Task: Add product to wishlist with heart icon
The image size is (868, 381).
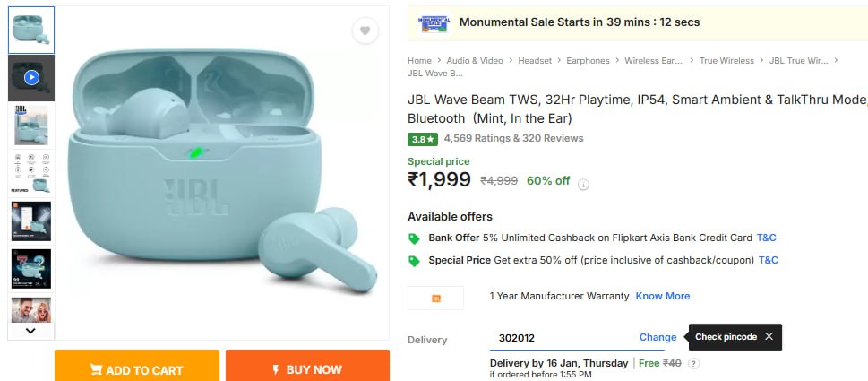Action: (x=365, y=31)
